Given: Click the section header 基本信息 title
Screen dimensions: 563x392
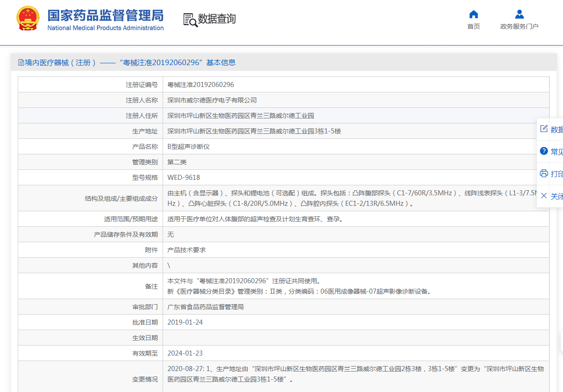Looking at the screenshot, I should click(221, 63).
